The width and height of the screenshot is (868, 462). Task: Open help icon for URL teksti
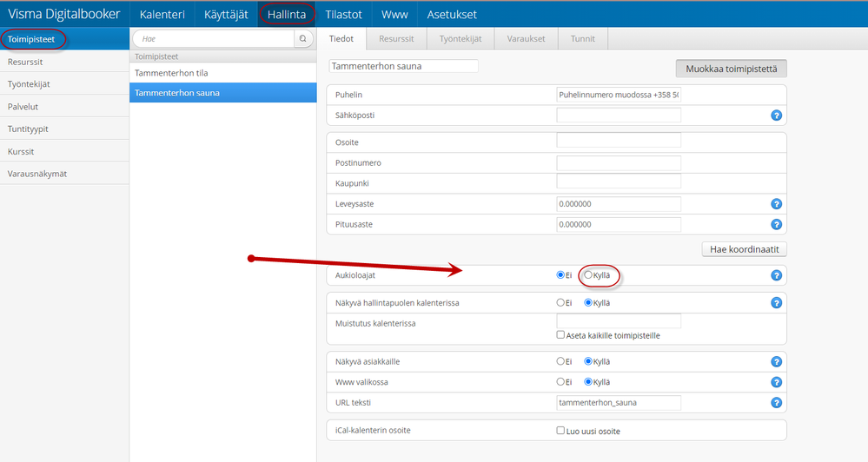point(777,402)
